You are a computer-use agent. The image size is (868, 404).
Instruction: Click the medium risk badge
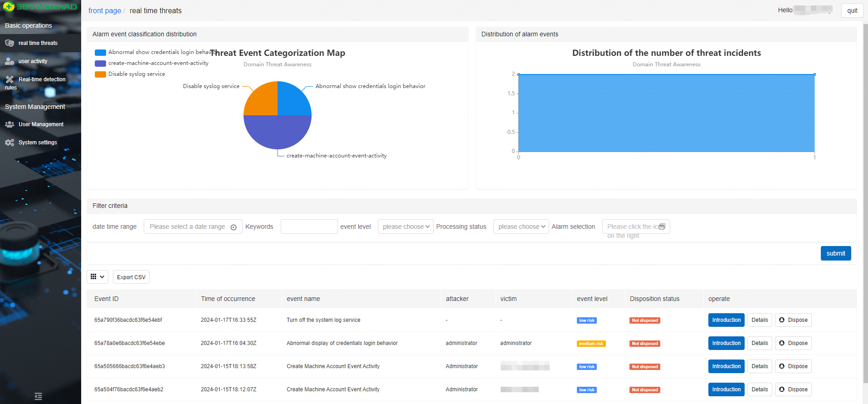point(591,344)
